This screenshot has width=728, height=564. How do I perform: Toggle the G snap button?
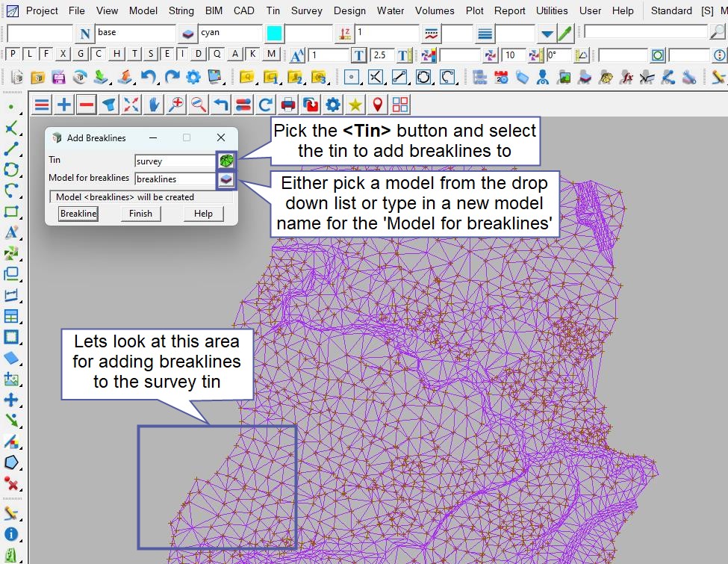point(80,54)
